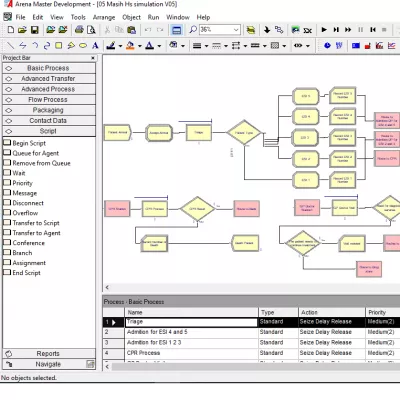
Task: Select the Ellipse drawing tool
Action: click(83, 45)
